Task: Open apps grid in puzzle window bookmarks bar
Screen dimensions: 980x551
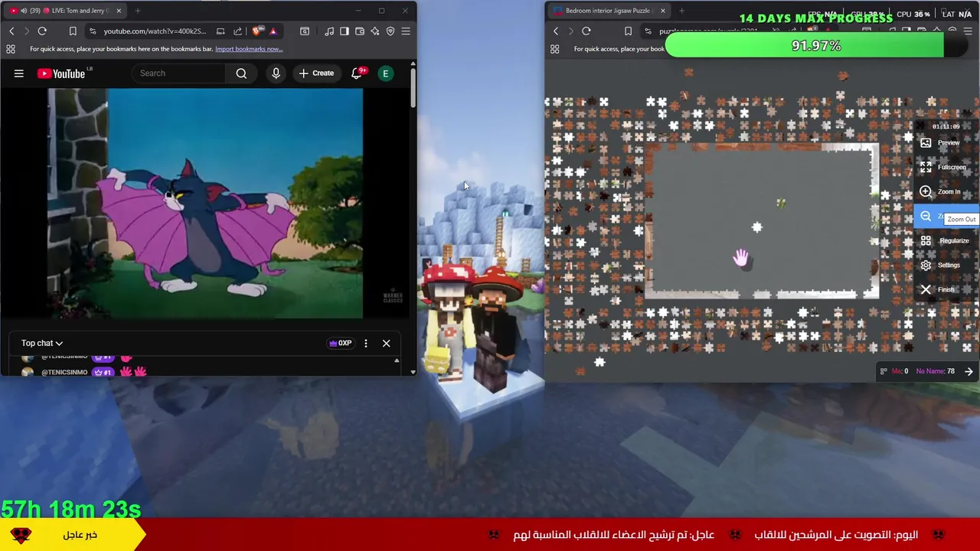Action: [555, 49]
